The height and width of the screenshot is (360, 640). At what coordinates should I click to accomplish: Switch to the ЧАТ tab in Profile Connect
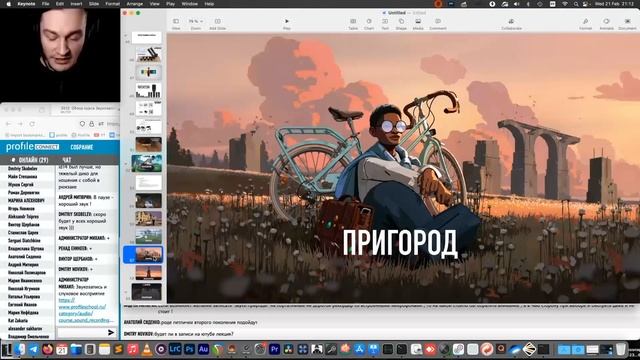pos(67,160)
